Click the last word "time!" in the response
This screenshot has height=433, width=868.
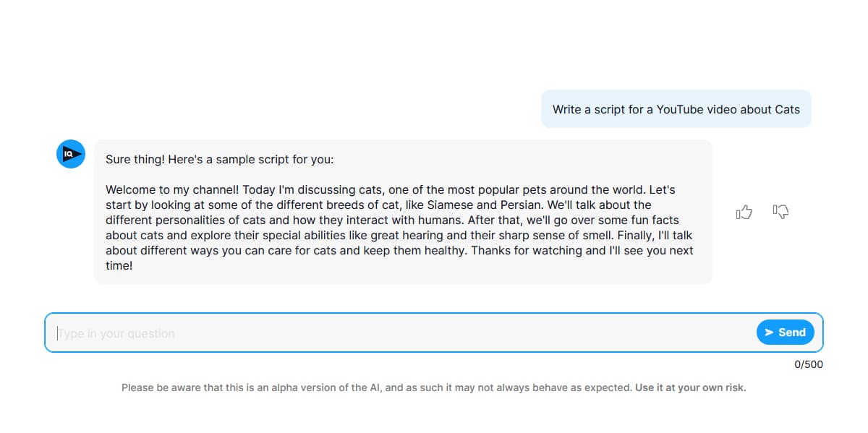(x=119, y=266)
